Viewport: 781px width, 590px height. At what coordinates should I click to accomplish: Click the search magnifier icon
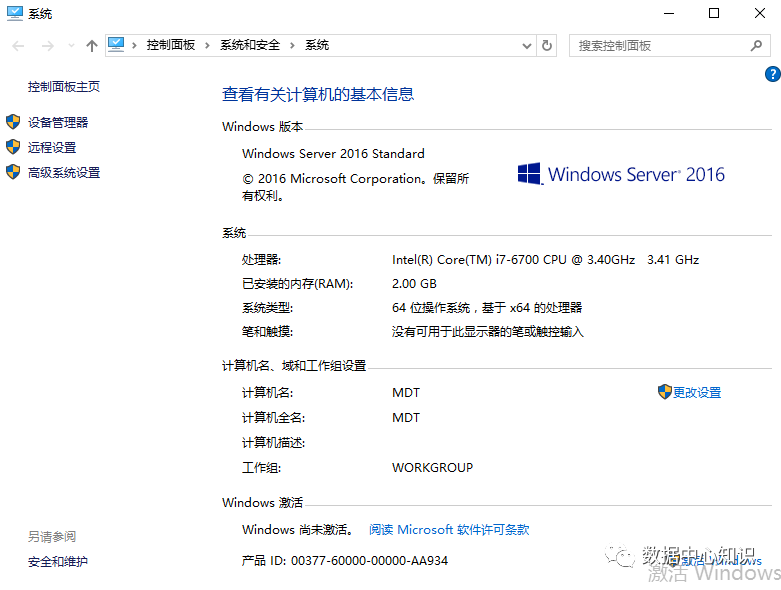(756, 46)
